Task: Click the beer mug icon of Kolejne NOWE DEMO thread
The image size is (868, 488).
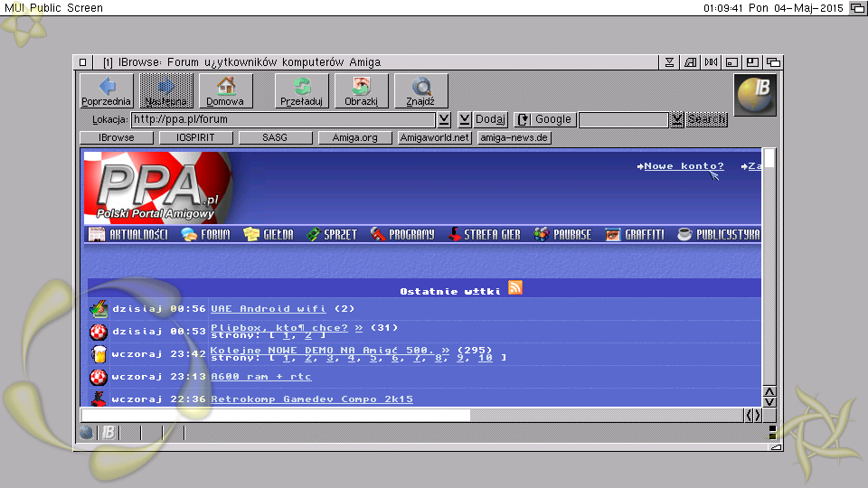Action: 99,354
